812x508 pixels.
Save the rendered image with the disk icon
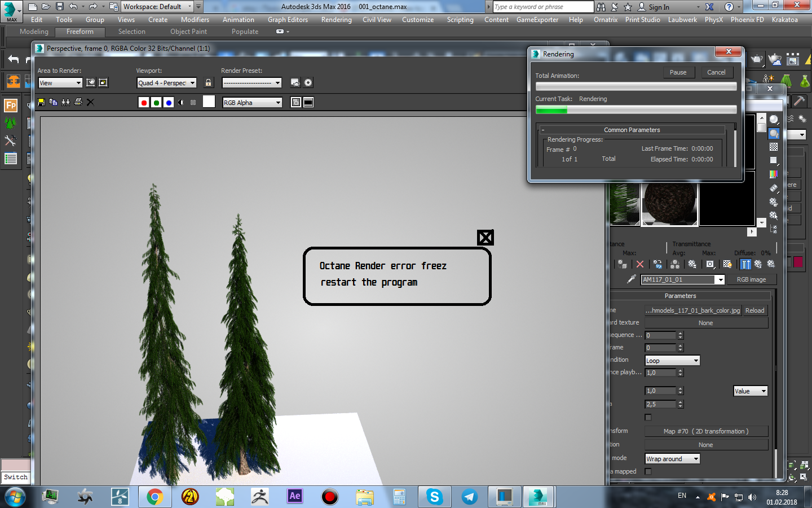[41, 102]
